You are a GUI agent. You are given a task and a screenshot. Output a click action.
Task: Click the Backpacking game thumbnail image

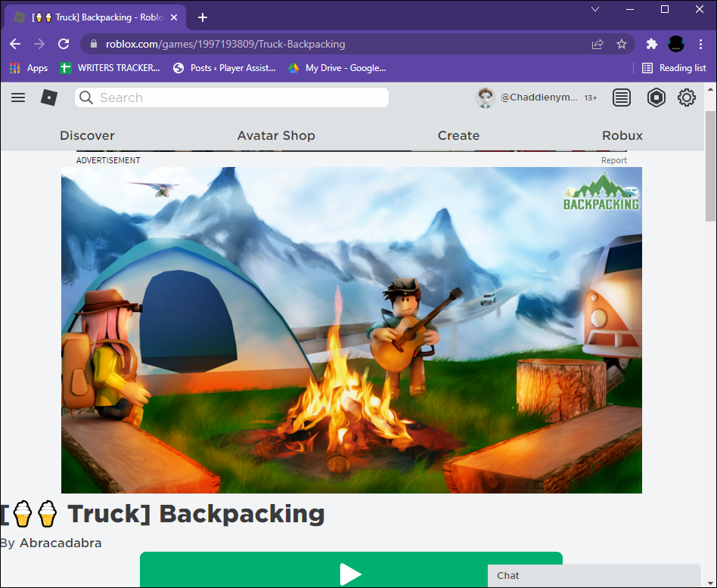click(x=351, y=330)
